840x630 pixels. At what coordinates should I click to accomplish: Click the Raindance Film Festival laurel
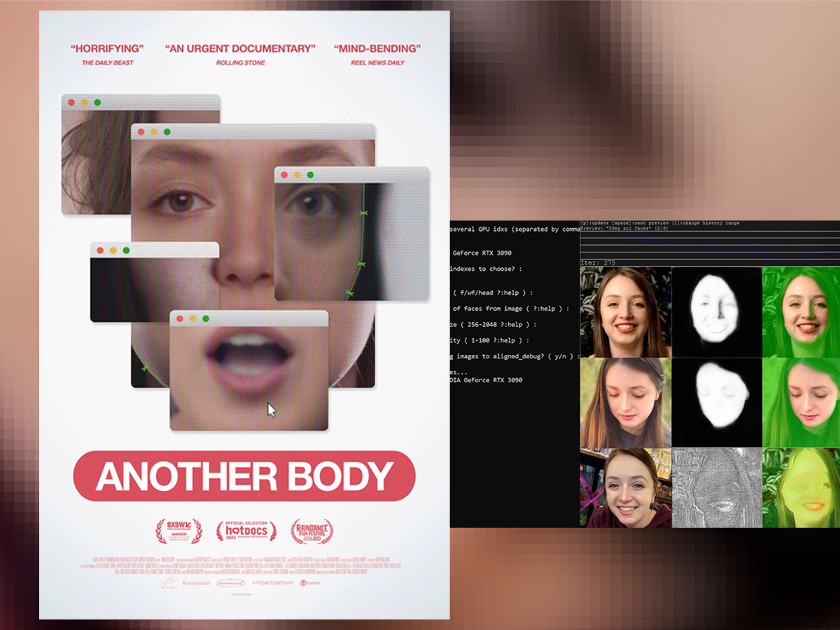coord(311,531)
